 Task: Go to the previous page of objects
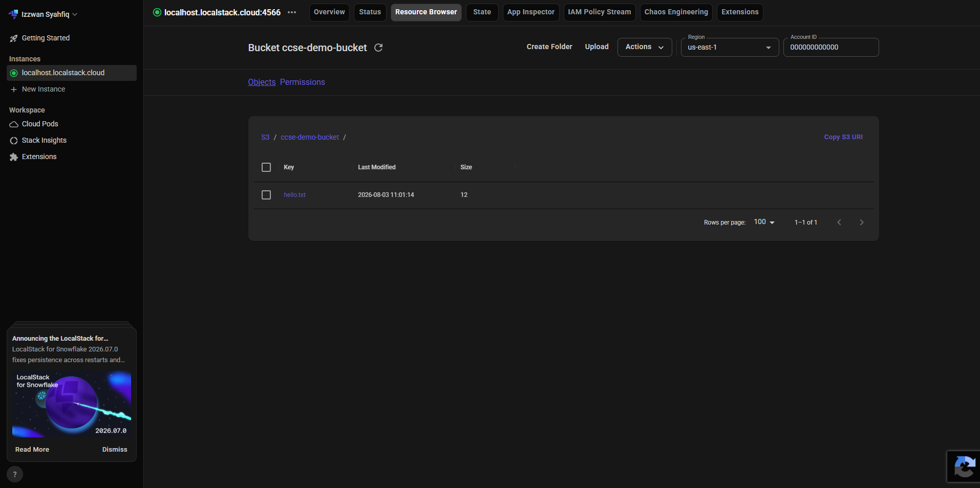point(839,223)
